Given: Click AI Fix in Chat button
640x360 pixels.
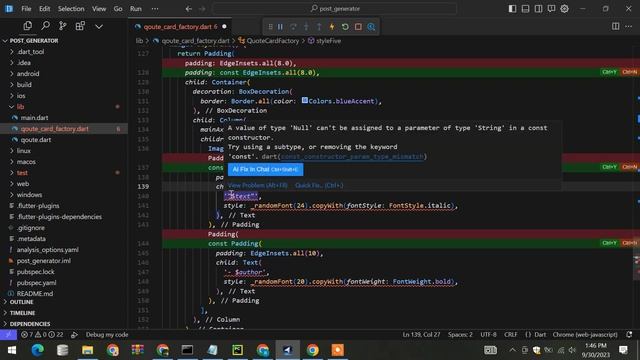Looking at the screenshot, I should pos(265,169).
